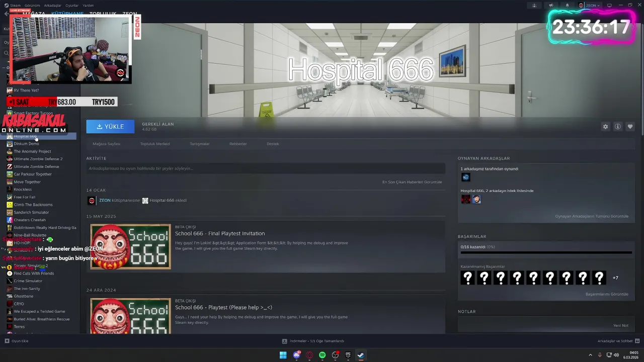
Task: Click Steam icon in the taskbar
Action: click(x=361, y=355)
